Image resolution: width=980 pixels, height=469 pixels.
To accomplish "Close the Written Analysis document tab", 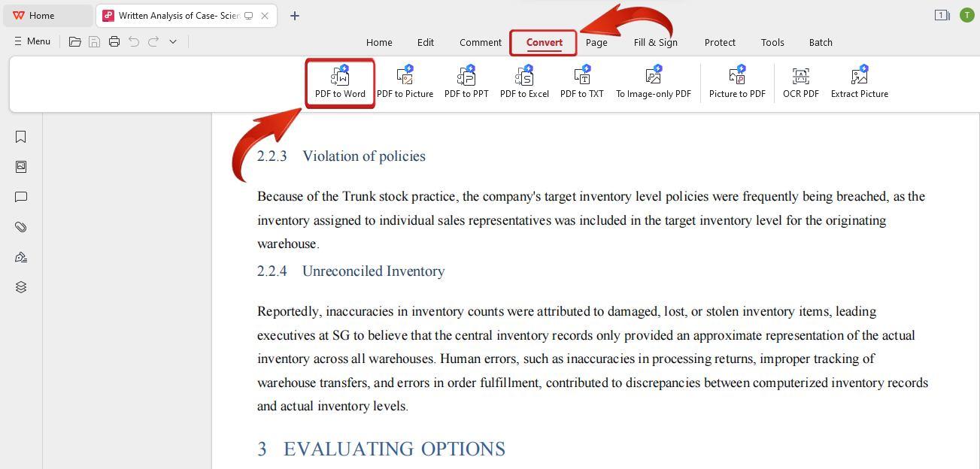I will pos(265,15).
